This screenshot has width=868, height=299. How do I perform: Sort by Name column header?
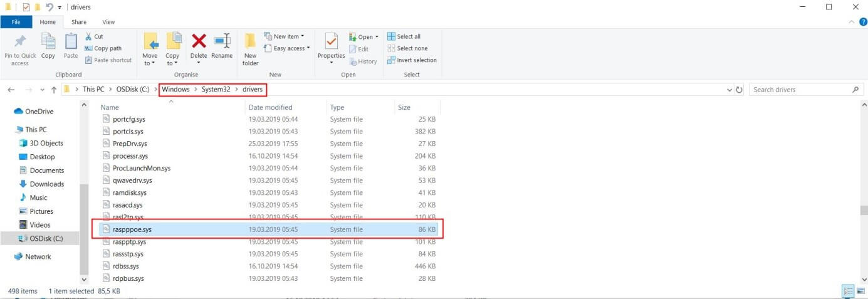pos(170,107)
